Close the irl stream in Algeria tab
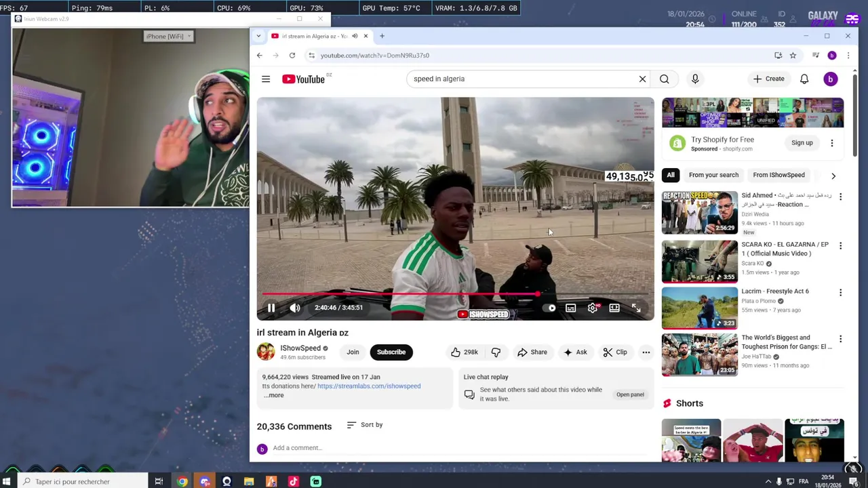Viewport: 868px width, 488px height. coord(366,36)
